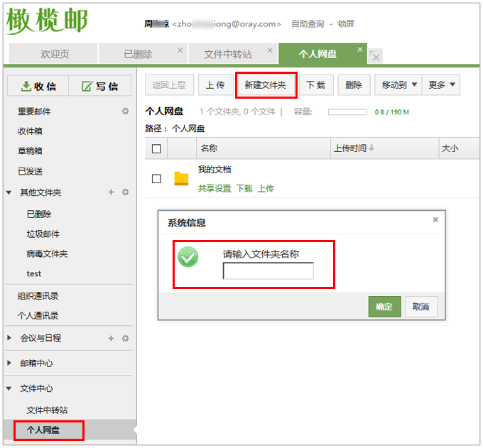Tick the select-all checkbox in table header

[156, 148]
